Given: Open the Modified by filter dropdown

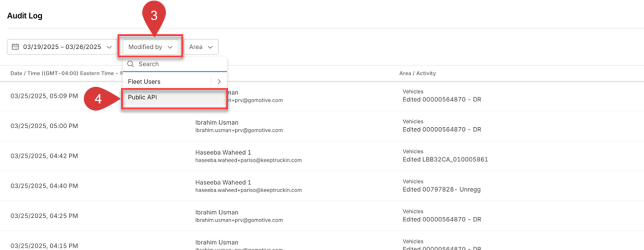Looking at the screenshot, I should (x=150, y=47).
